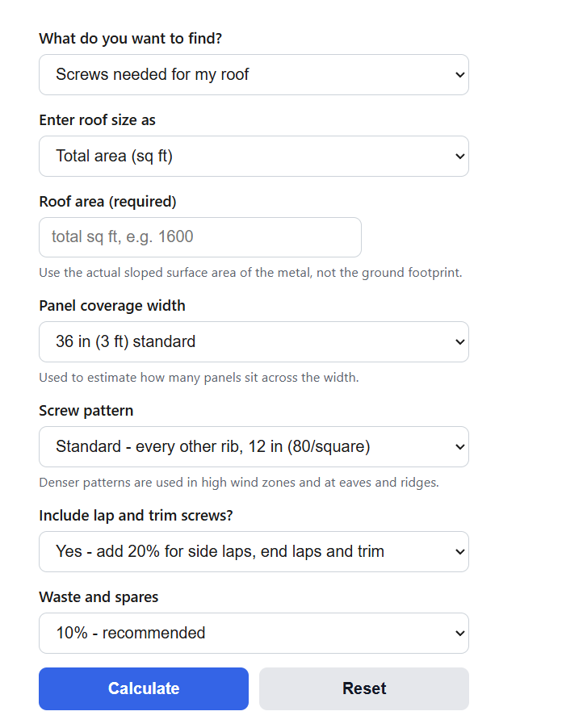Viewport: 562px width, 728px height.
Task: Click the 'Screw pattern' label
Action: click(86, 411)
